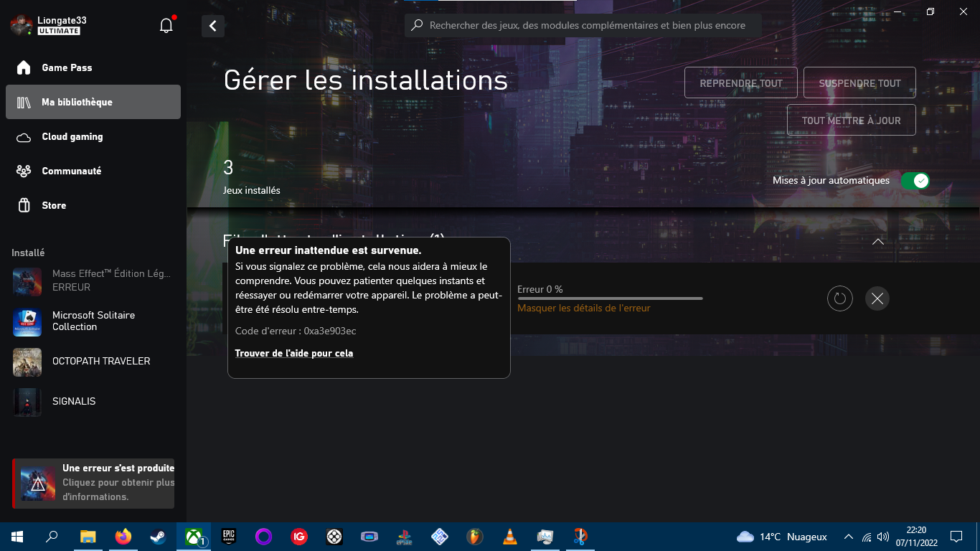The height and width of the screenshot is (551, 980).
Task: Launch Epic Games from taskbar
Action: 228,537
